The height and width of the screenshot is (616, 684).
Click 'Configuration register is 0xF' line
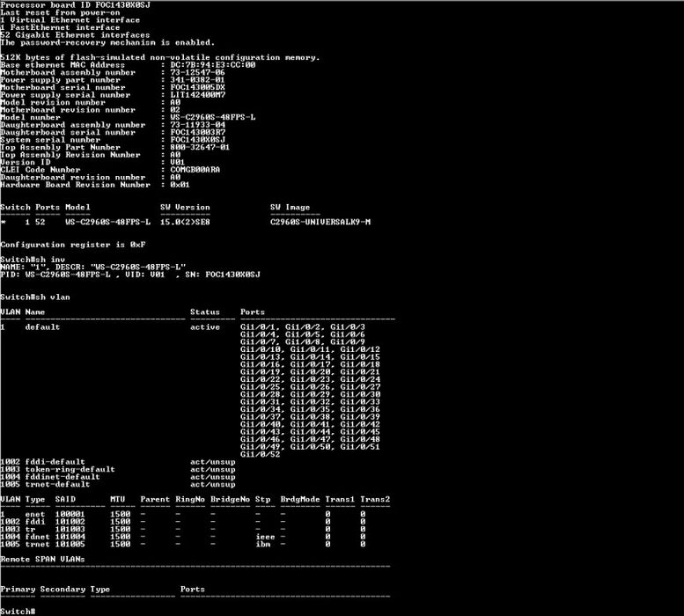[x=73, y=245]
